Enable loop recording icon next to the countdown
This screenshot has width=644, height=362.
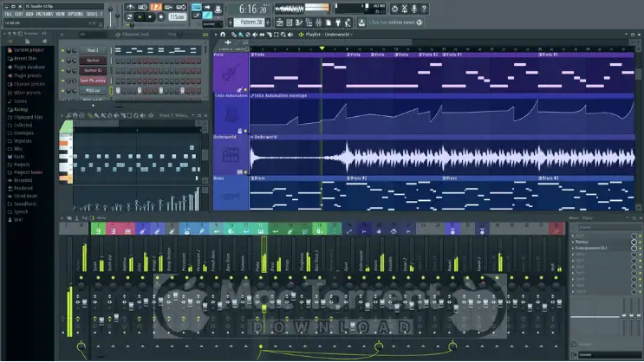(181, 7)
